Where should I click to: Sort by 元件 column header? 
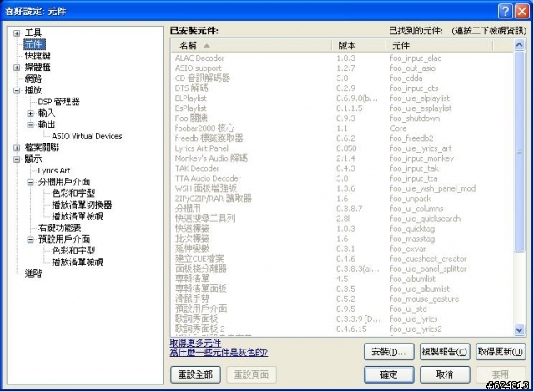pos(439,46)
